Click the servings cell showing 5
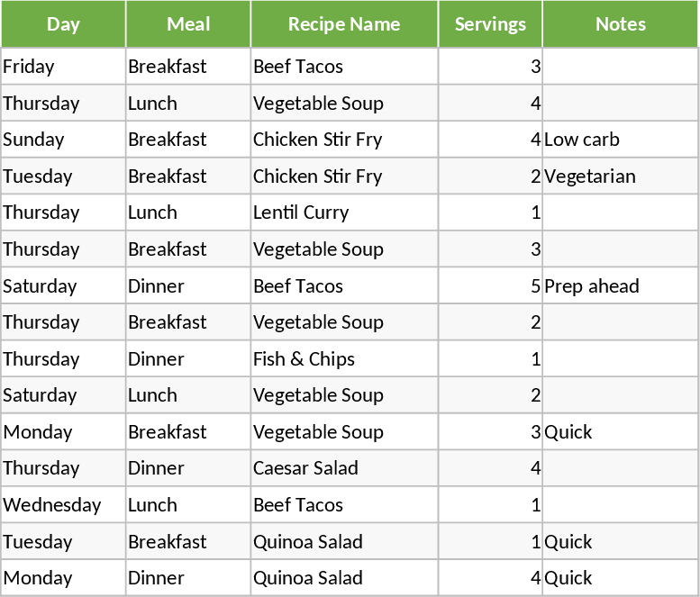 coord(490,286)
